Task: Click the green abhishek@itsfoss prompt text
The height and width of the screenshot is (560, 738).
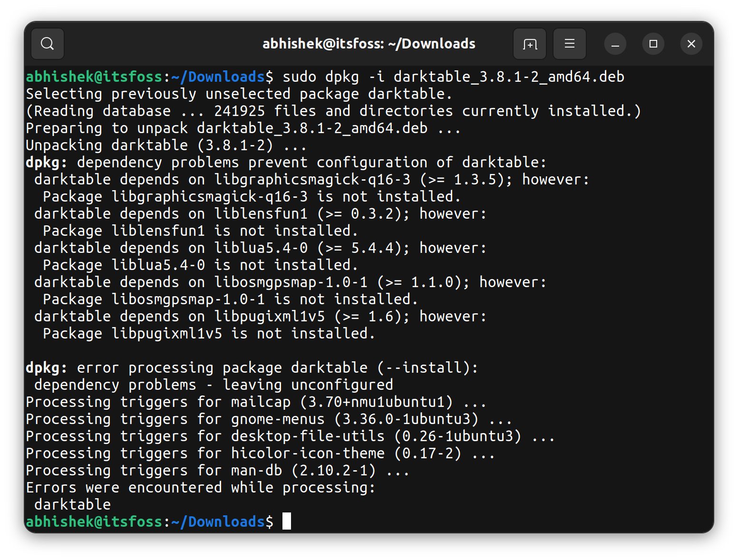Action: 93,76
